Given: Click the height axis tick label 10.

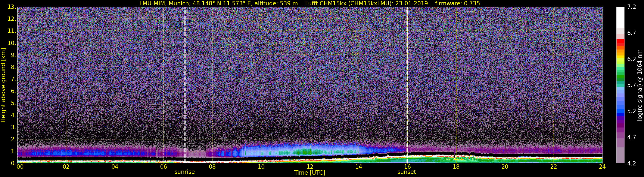Looking at the screenshot, I should click(12, 43).
